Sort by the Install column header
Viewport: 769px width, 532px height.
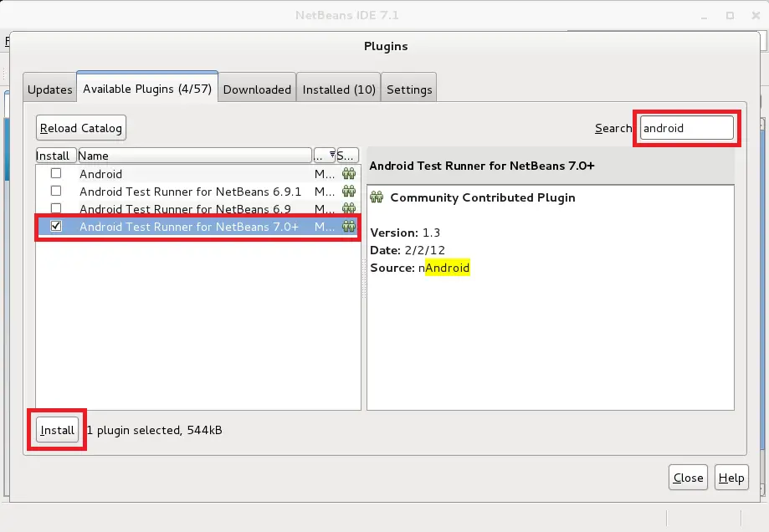(56, 156)
